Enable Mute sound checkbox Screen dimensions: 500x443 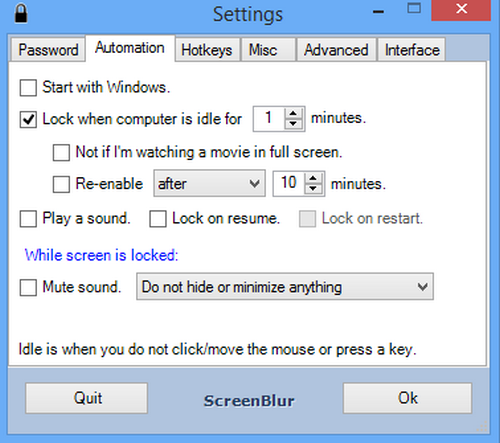click(x=28, y=287)
